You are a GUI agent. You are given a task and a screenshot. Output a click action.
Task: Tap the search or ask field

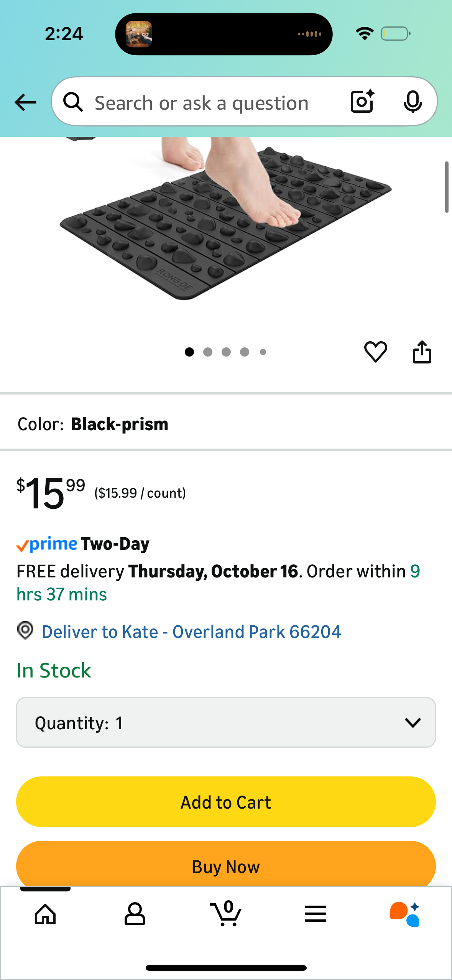point(201,103)
